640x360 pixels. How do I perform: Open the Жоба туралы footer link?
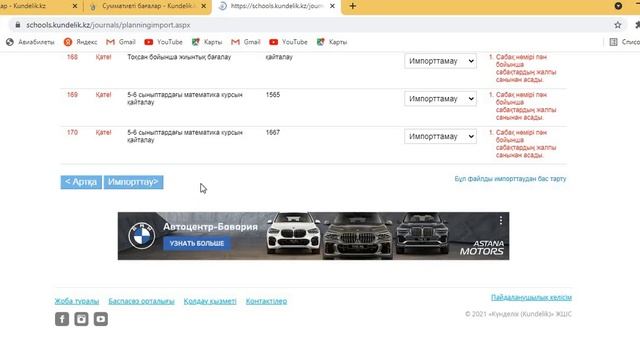(77, 301)
